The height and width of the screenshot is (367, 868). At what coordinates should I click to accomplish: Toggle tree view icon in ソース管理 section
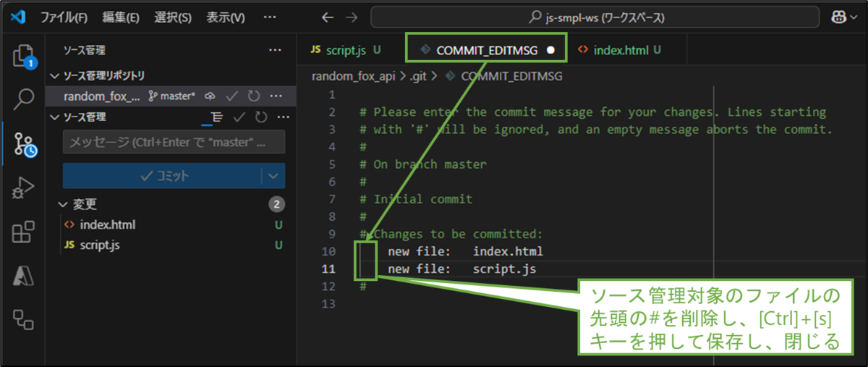click(216, 117)
